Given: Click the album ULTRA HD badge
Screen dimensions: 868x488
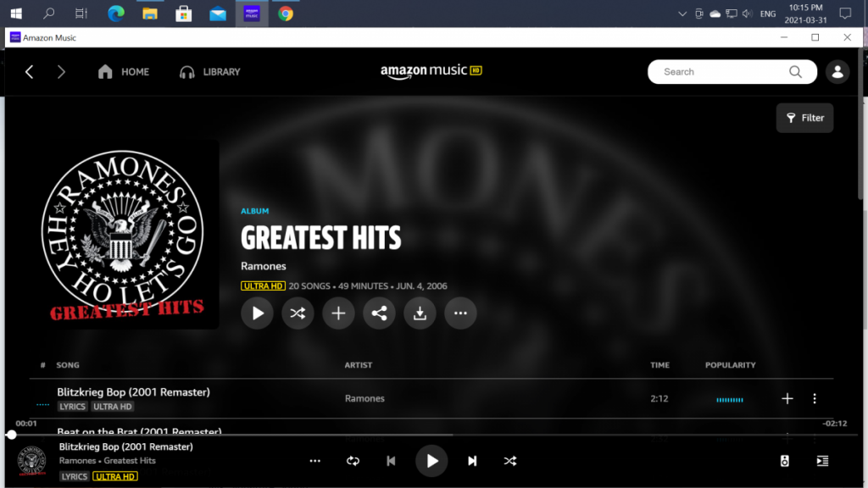Looking at the screenshot, I should tap(263, 286).
